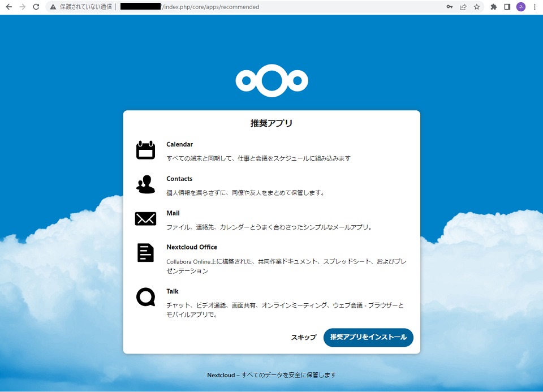Open the saved passwords key icon
This screenshot has height=392, width=543.
(x=450, y=7)
